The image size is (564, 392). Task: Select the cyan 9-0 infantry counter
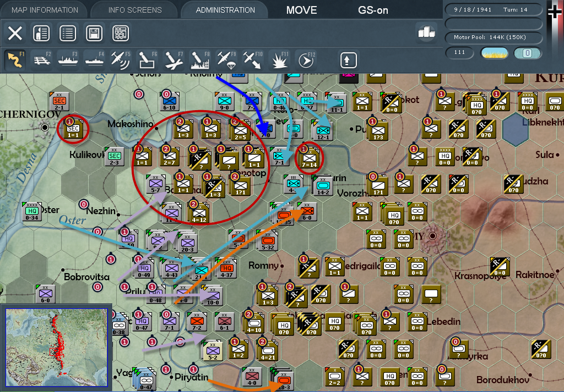(x=225, y=102)
